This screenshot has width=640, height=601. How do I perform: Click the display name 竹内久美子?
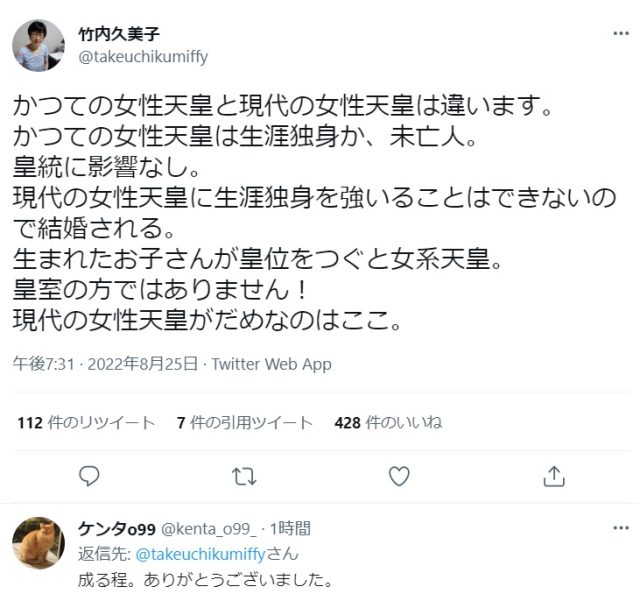pos(118,35)
